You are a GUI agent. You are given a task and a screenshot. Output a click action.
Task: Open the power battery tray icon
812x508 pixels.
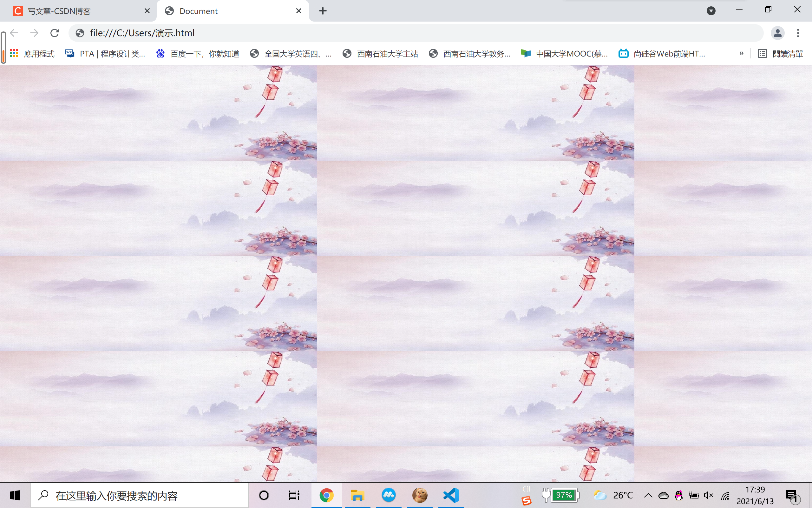tap(694, 495)
